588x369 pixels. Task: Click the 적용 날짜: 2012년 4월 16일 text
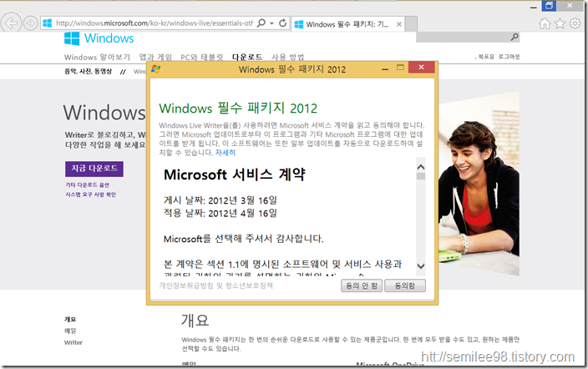[x=220, y=213]
